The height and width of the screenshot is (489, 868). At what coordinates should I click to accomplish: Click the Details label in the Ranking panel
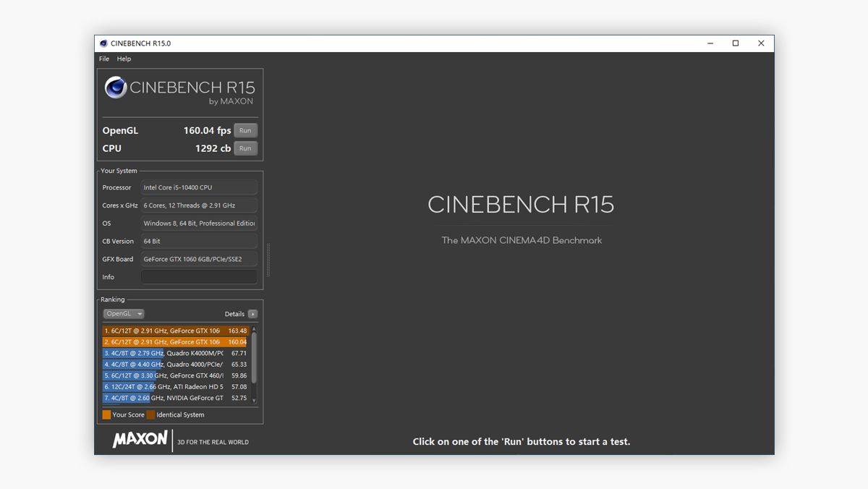[x=234, y=314]
